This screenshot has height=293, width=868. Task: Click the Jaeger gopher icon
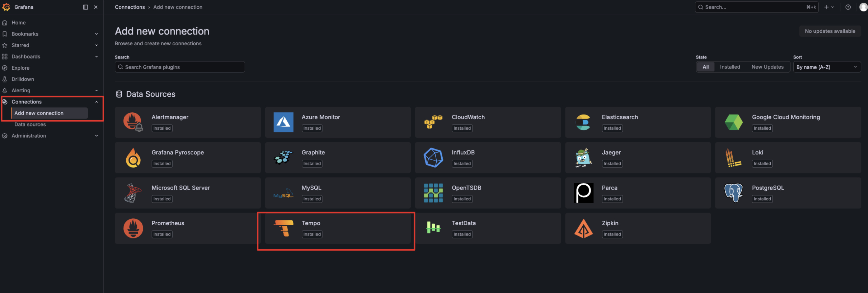pyautogui.click(x=583, y=158)
